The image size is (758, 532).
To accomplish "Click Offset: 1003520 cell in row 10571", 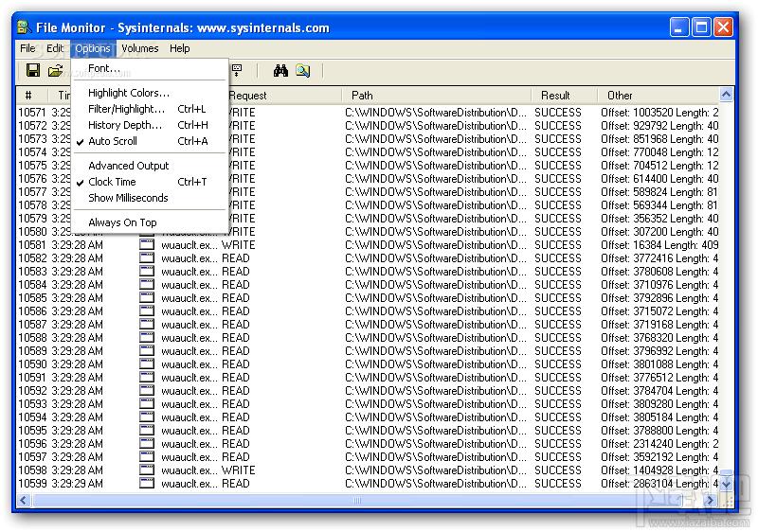I will coord(659,113).
